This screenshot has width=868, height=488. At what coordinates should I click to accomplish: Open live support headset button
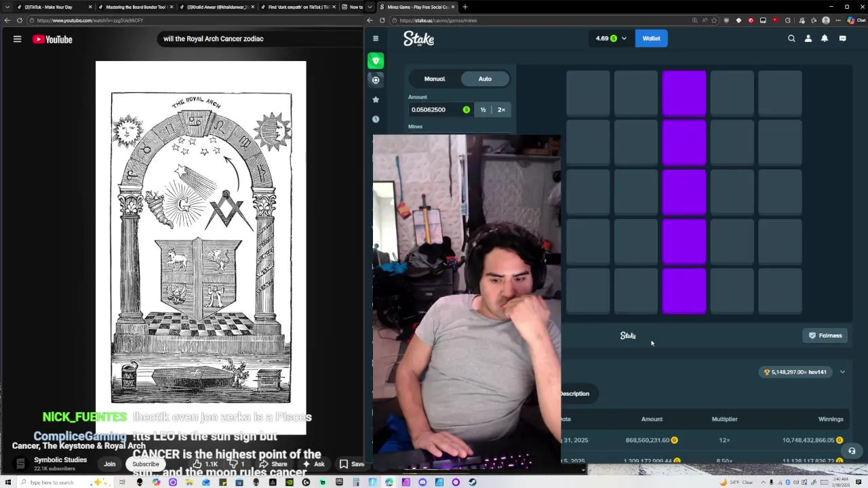[x=852, y=451]
